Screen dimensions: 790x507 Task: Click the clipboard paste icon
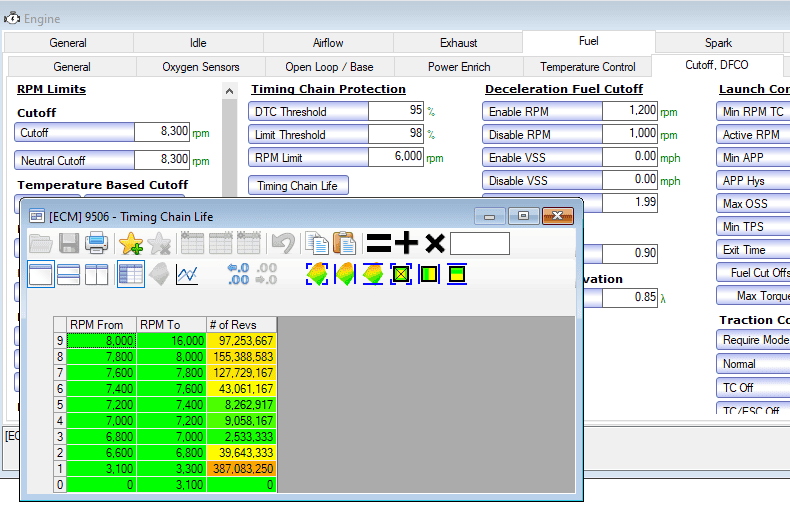(345, 243)
